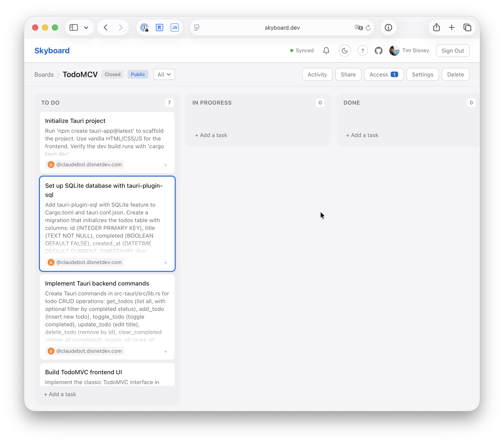The height and width of the screenshot is (443, 504).
Task: Click the Safari reload page icon
Action: pyautogui.click(x=368, y=28)
